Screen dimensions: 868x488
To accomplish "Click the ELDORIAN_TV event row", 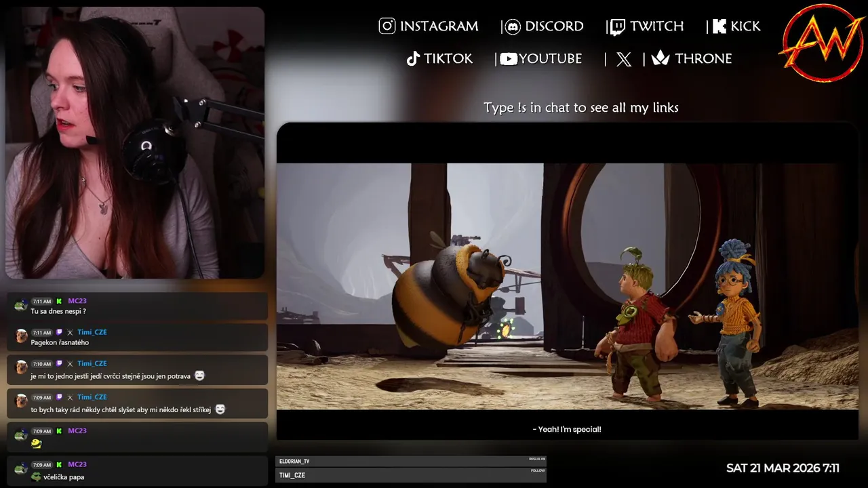I will pyautogui.click(x=411, y=461).
